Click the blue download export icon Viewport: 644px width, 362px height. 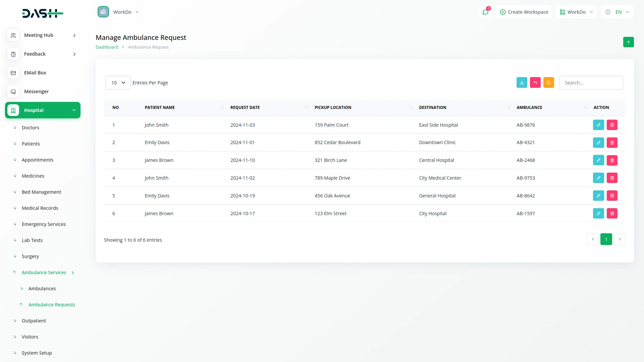(x=522, y=83)
